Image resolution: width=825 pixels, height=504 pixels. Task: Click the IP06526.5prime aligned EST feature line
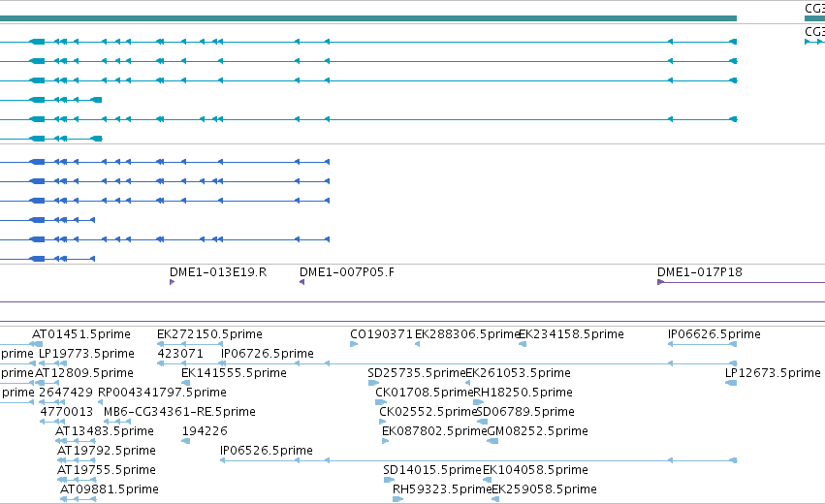point(478,460)
